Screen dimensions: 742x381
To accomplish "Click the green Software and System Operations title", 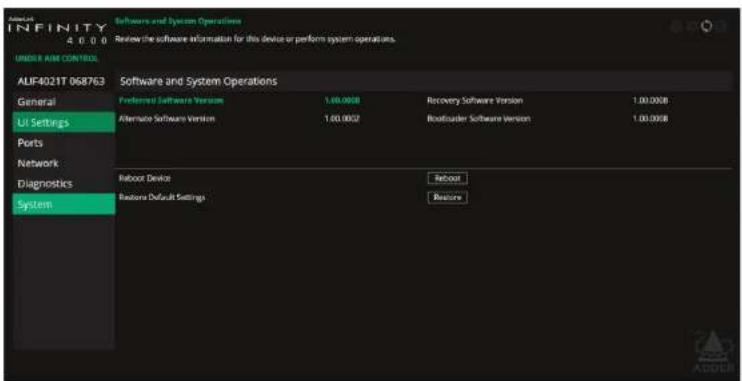I will tap(178, 21).
